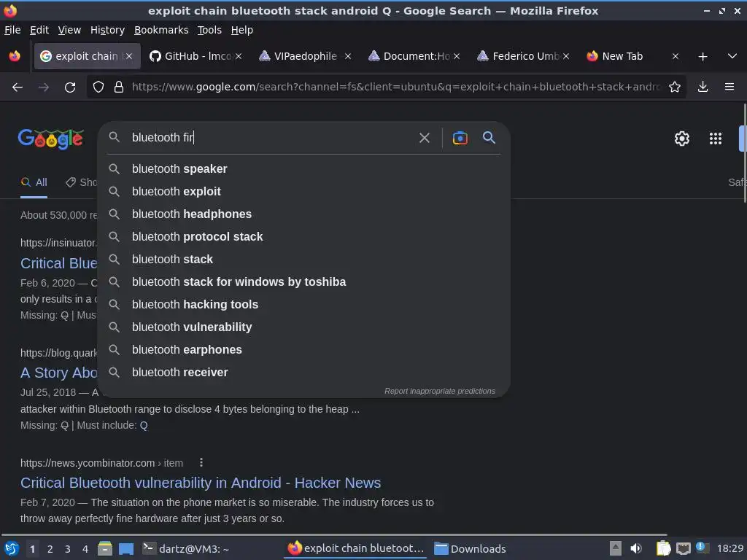Reload the current page

(70, 87)
